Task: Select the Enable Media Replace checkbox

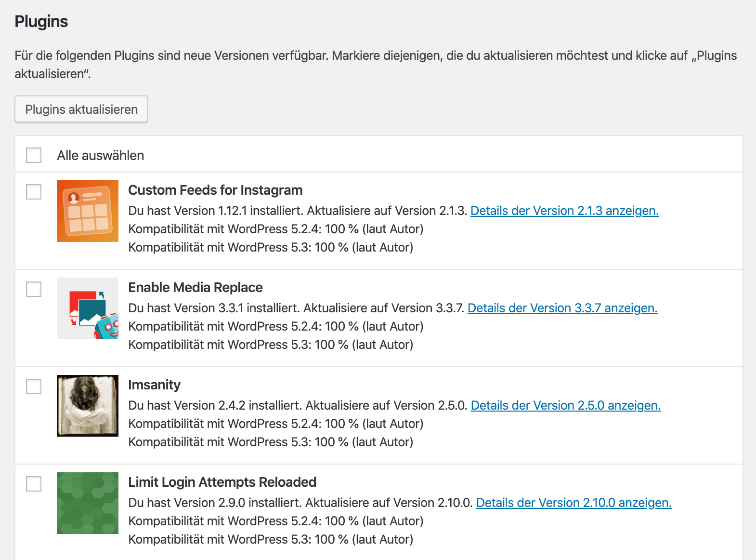Action: coord(34,289)
